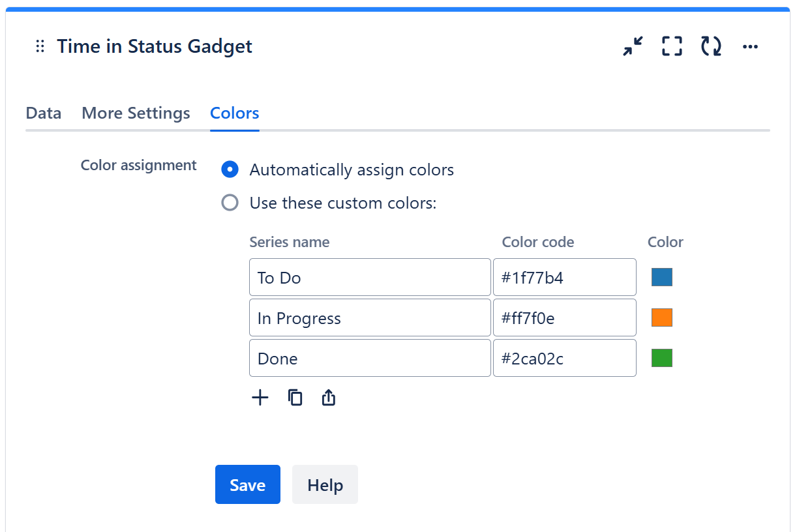Choose Use these custom colors option

coord(230,203)
